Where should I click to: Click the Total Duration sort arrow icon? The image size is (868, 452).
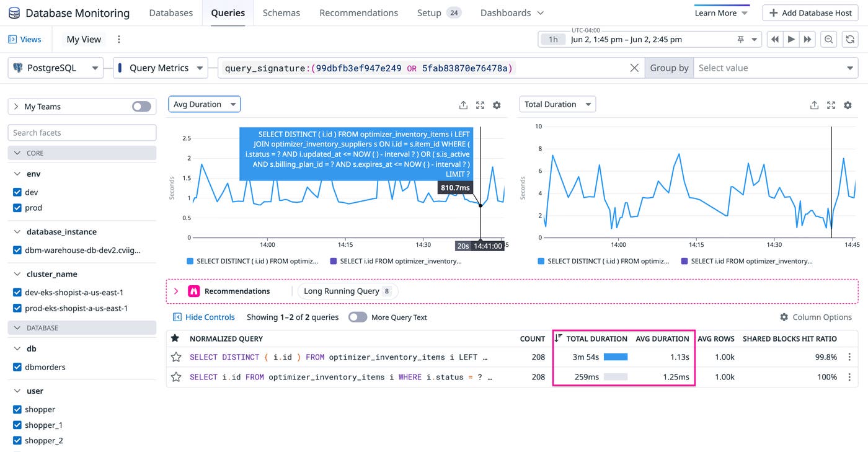pyautogui.click(x=558, y=339)
